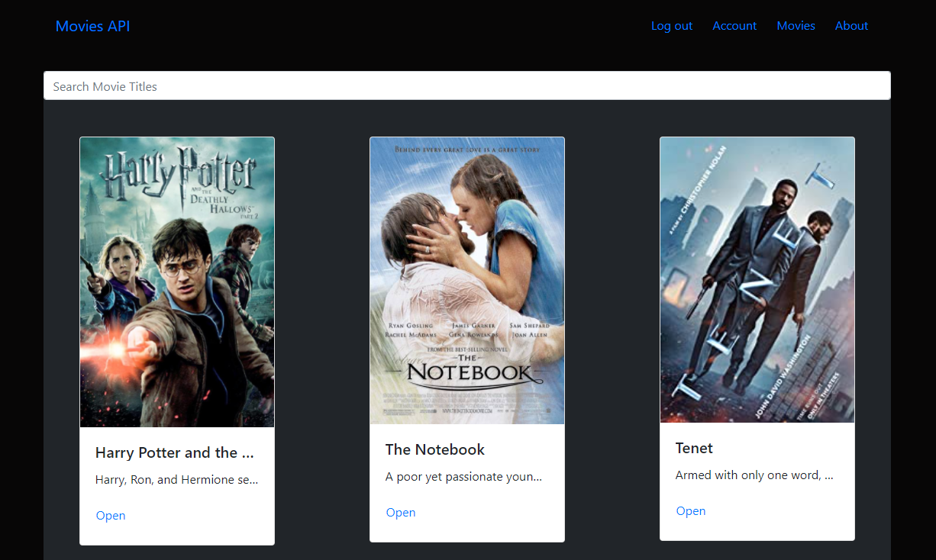Open the Movies API brand link

[92, 26]
